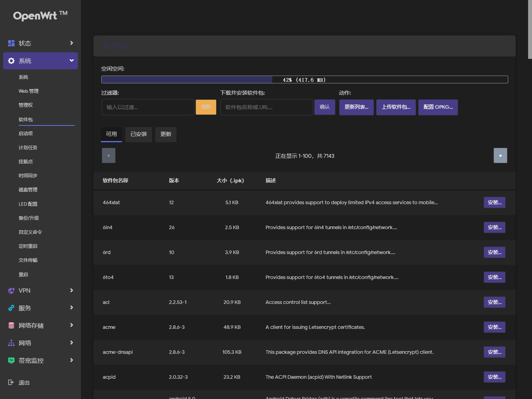Click the 大小 (.ipk) column header

231,181
